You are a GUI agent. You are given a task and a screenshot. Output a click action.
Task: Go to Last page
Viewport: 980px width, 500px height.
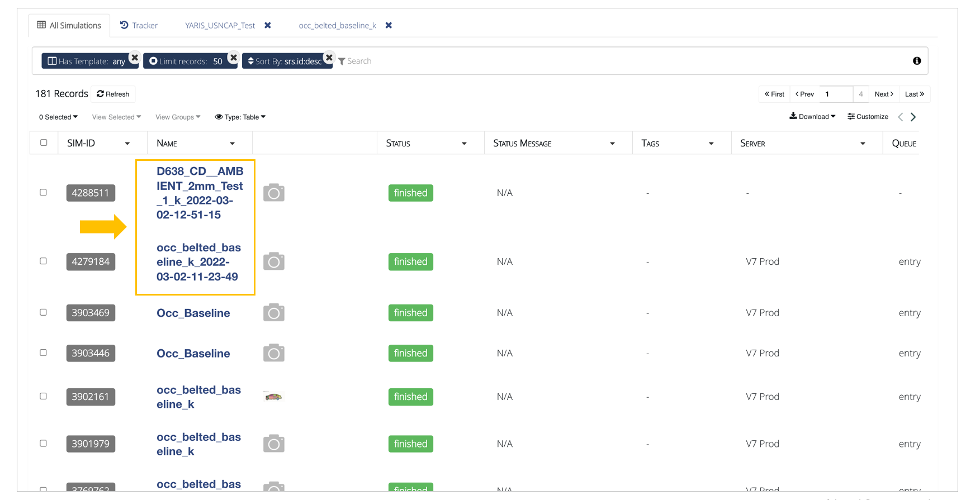pyautogui.click(x=915, y=94)
